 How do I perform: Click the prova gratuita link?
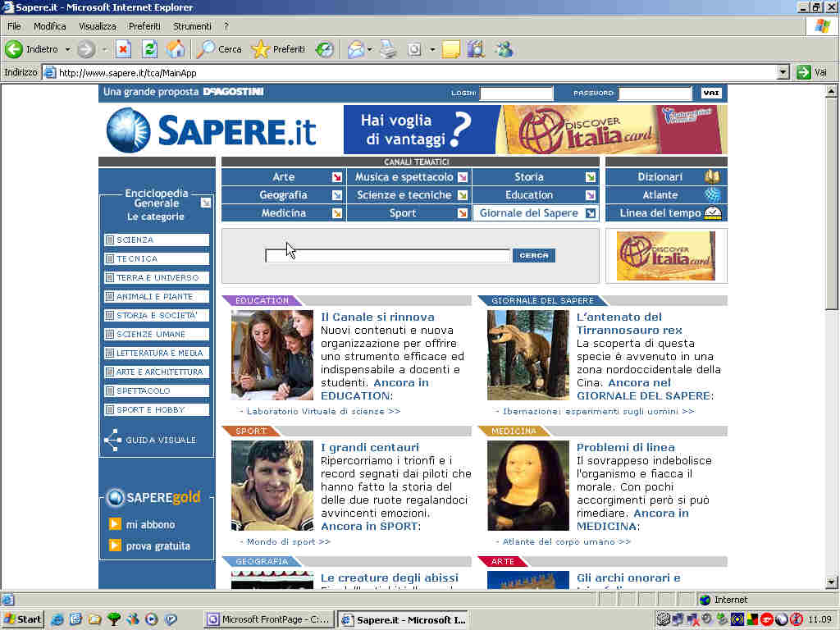pos(150,546)
